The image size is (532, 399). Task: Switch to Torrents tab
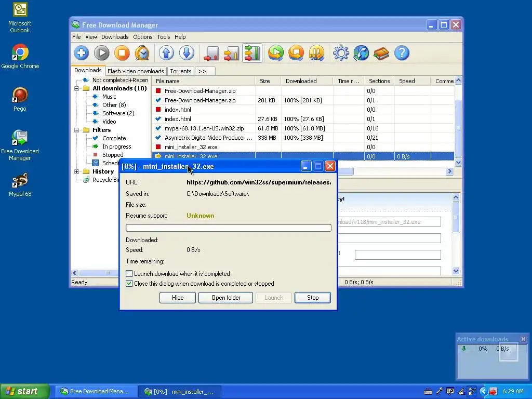180,71
